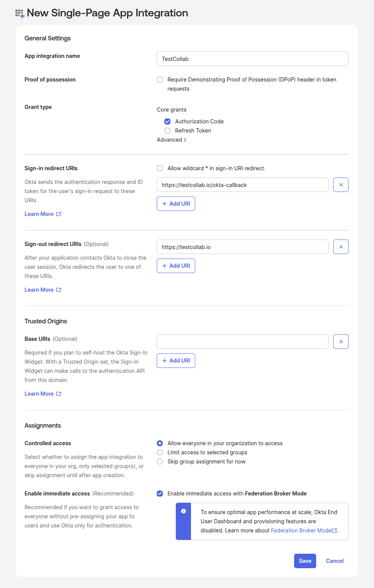The width and height of the screenshot is (374, 588).
Task: Open the Federation Broker Mode link
Action: point(304,530)
